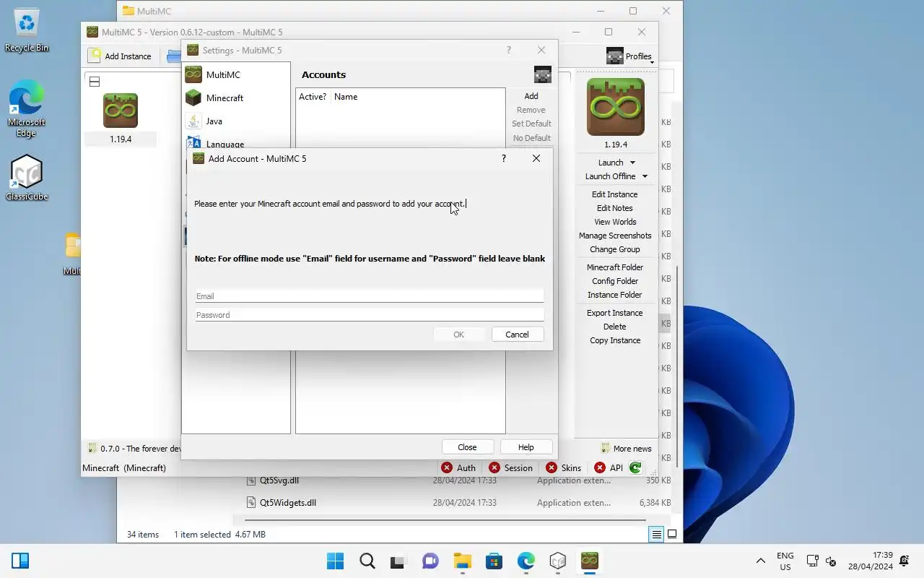Click the API status indicator
The image size is (924, 578).
coord(609,468)
